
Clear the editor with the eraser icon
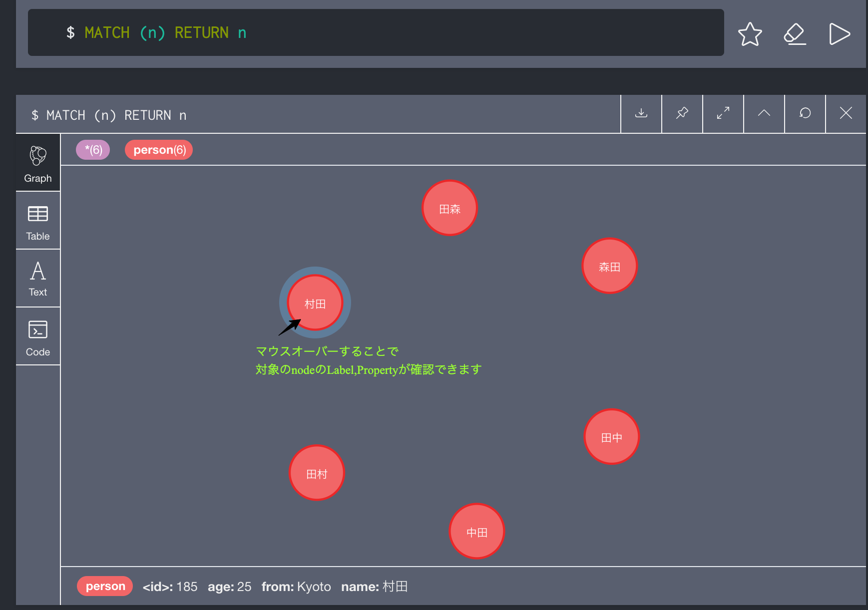[x=795, y=34]
